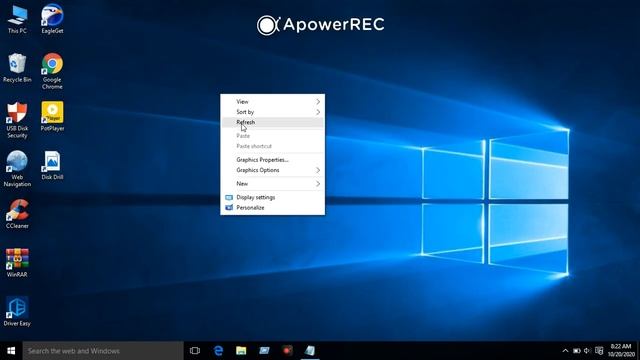Open EagleGet desktop shortcut

tap(52, 19)
